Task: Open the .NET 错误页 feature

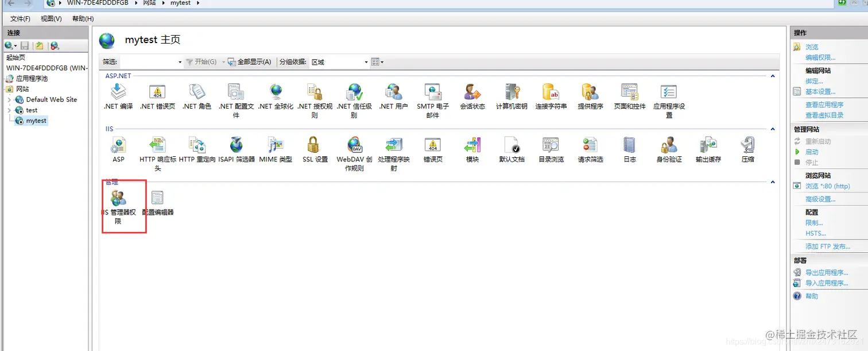Action: 157,97
